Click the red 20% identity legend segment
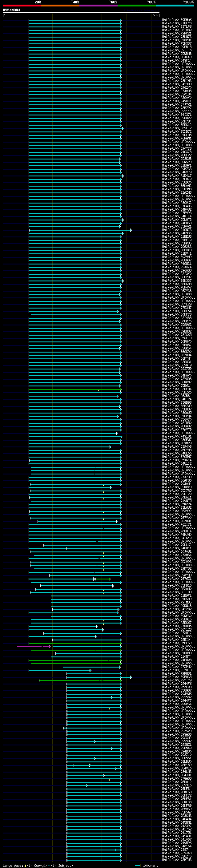197x868 pixels. click(22, 6)
